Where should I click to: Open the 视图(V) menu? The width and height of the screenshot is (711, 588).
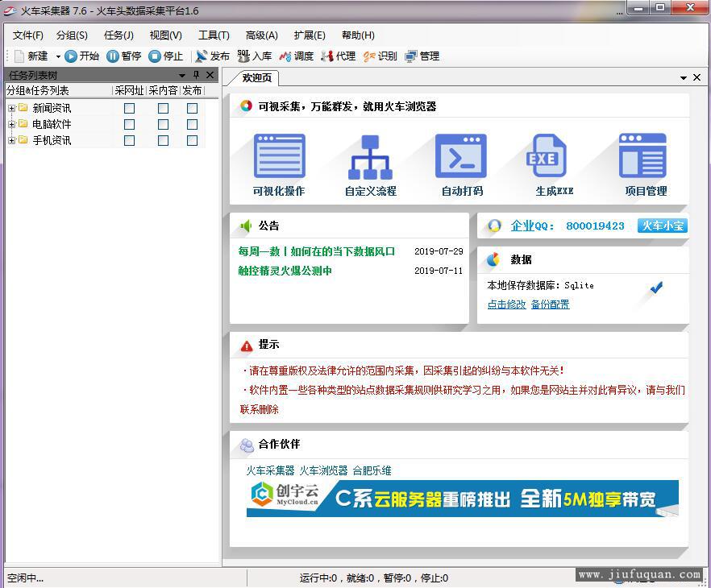coord(166,35)
